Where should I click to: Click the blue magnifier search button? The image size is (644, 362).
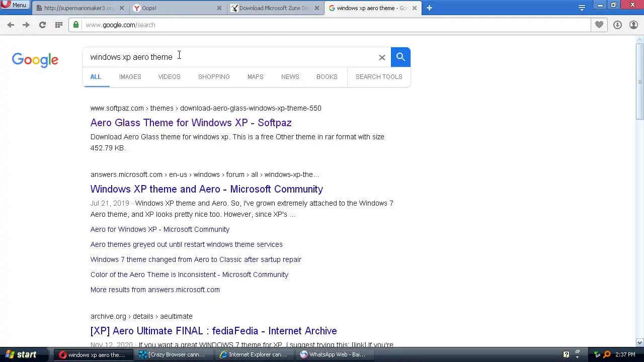click(x=400, y=57)
